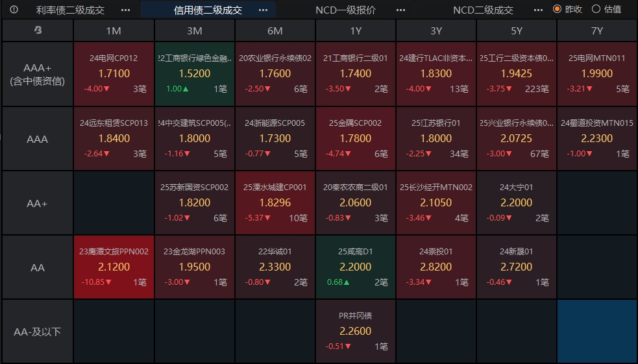The image size is (638, 364).
Task: Select the 昨收 radio option
Action: pyautogui.click(x=568, y=9)
